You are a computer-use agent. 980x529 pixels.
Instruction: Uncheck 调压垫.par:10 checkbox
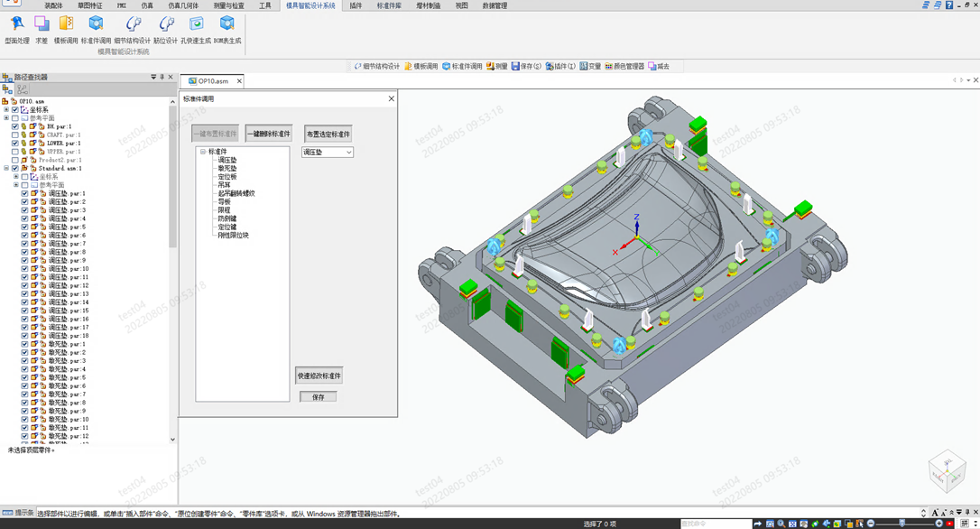[x=24, y=269]
